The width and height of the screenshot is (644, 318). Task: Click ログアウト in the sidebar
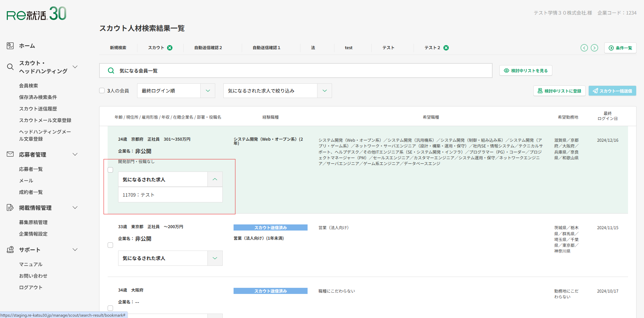[31, 287]
